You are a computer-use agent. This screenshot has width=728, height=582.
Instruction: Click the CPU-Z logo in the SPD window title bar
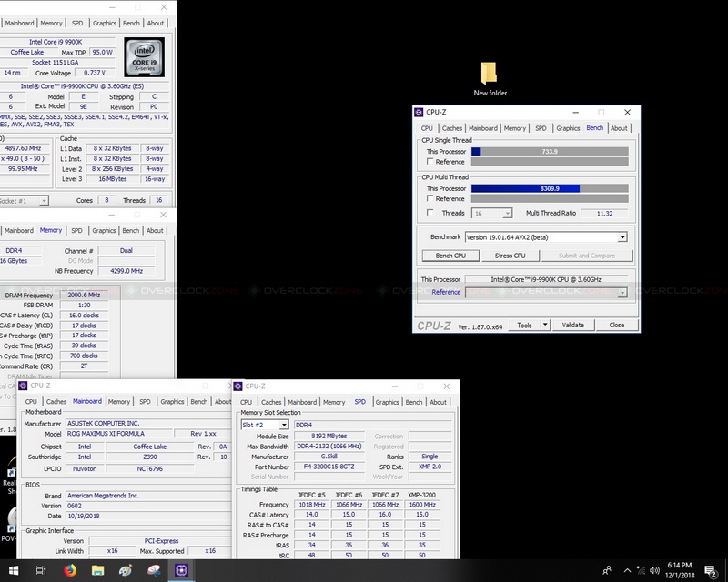(238, 386)
